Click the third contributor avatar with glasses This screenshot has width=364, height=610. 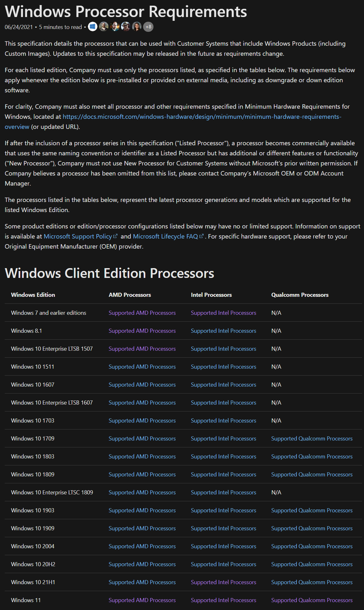(x=115, y=27)
